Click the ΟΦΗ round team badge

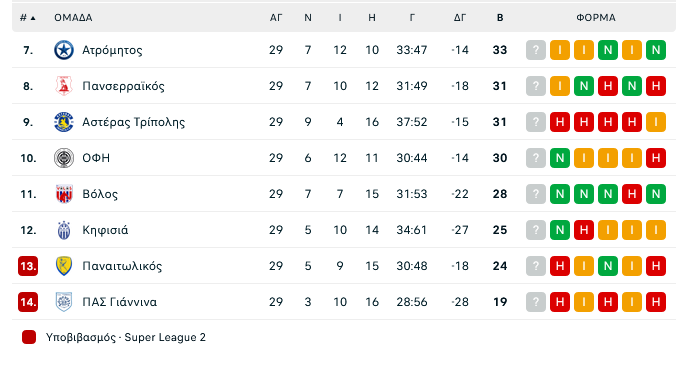coord(64,158)
